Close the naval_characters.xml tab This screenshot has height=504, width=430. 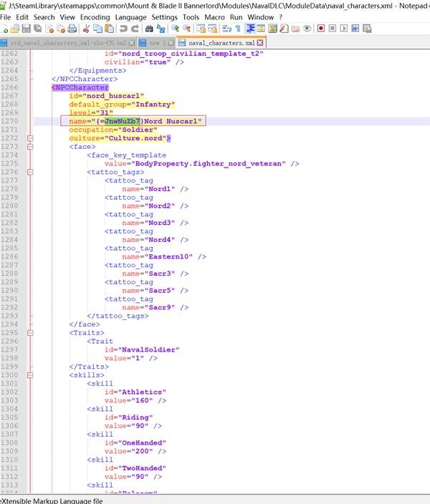[x=260, y=43]
